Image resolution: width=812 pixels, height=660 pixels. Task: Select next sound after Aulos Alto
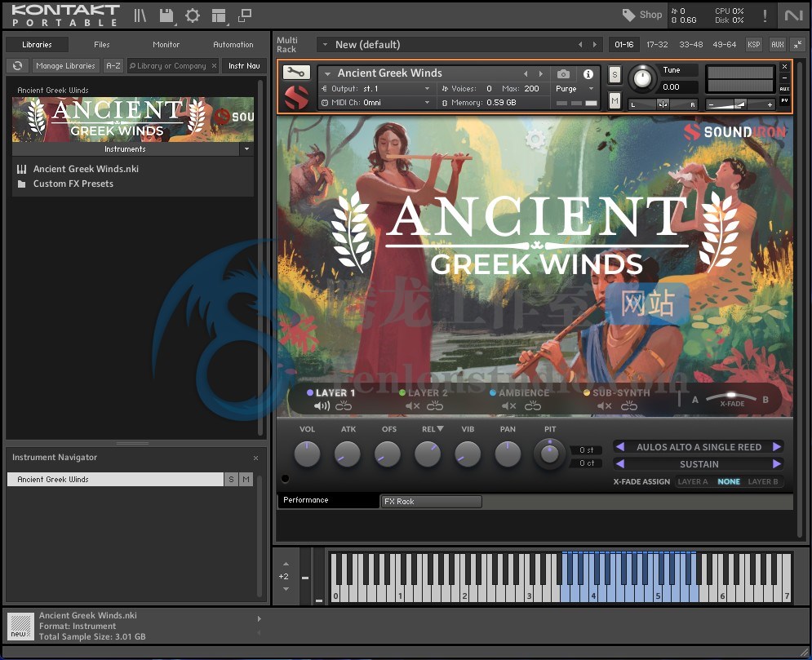coord(777,447)
